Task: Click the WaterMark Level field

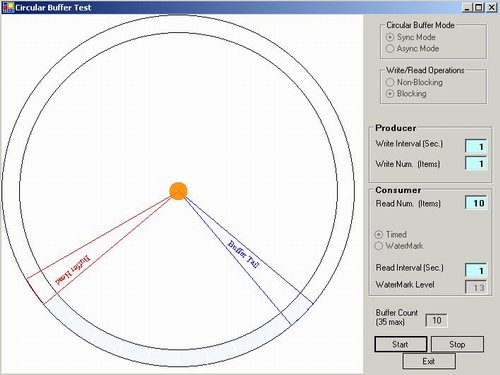Action: [x=476, y=287]
